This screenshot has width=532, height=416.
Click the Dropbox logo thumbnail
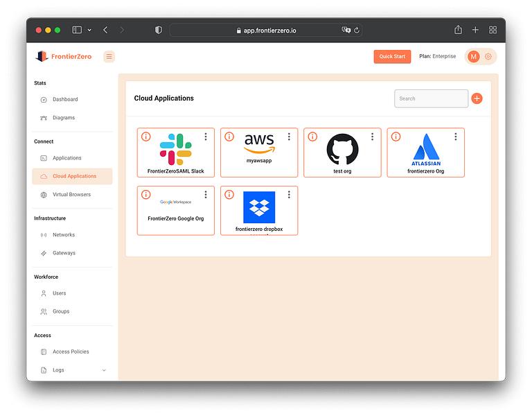point(259,207)
